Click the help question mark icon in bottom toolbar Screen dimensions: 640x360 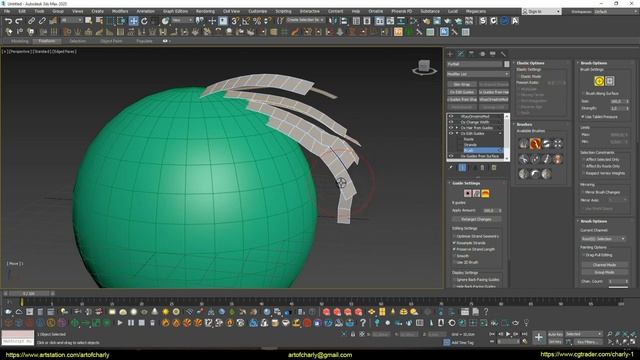(x=363, y=322)
